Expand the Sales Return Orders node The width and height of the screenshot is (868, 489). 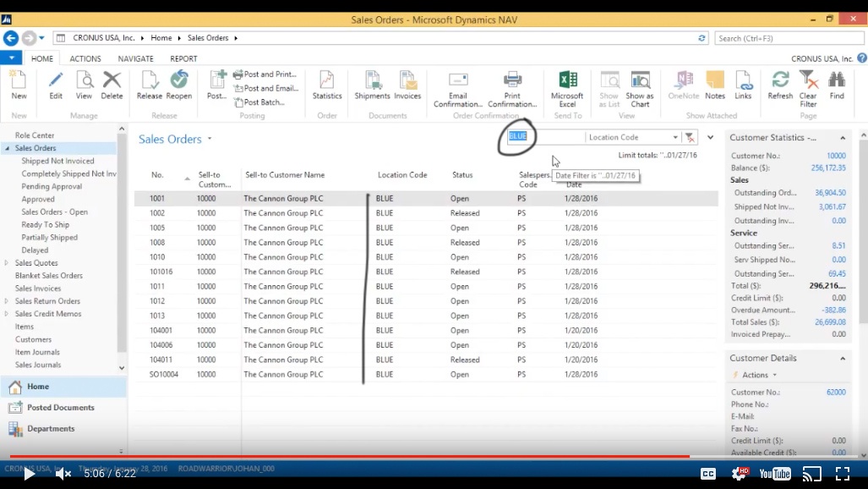pos(7,301)
